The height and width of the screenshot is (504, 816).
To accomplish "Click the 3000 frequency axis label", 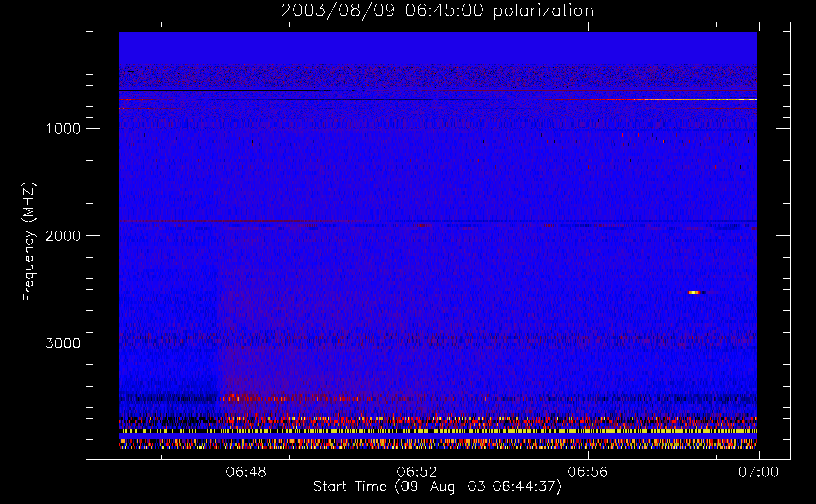I will point(63,343).
